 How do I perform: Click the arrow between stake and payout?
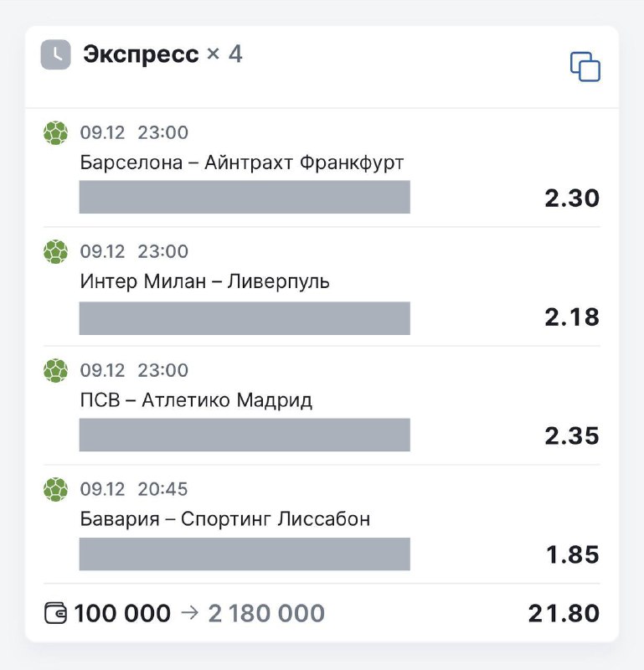pos(189,614)
